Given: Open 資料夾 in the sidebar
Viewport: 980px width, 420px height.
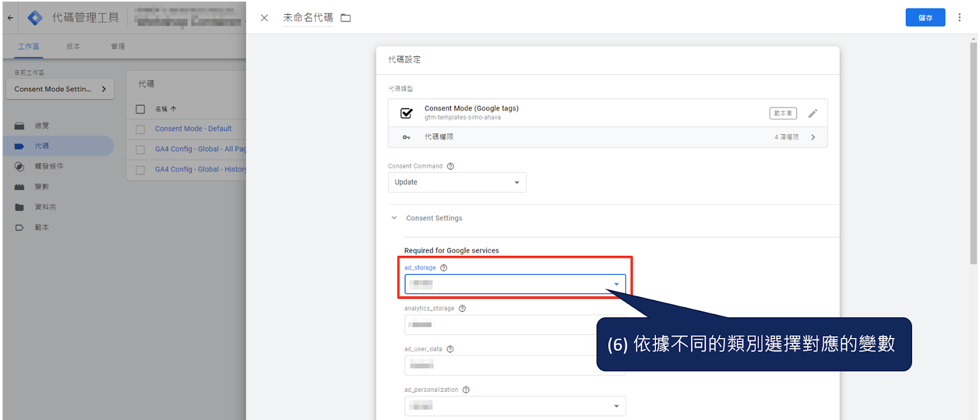Looking at the screenshot, I should (x=45, y=207).
